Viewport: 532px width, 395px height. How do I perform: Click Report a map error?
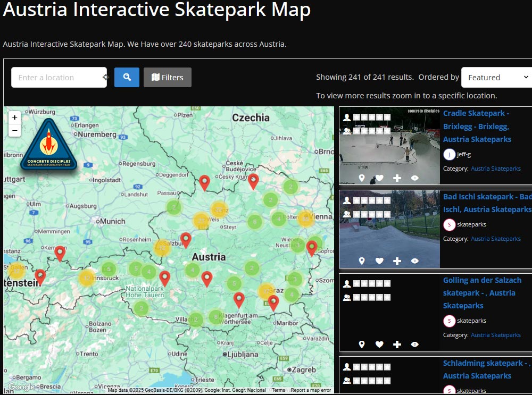[x=311, y=390]
